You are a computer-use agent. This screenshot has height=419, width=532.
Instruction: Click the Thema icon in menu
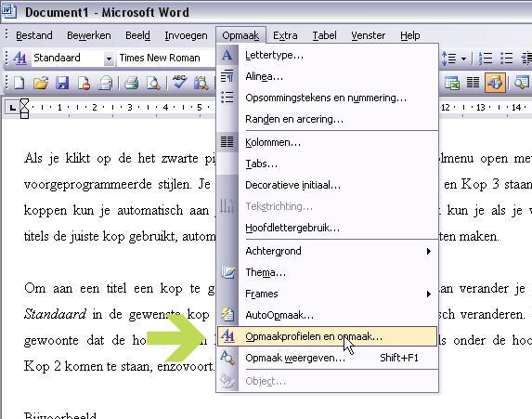click(x=227, y=272)
